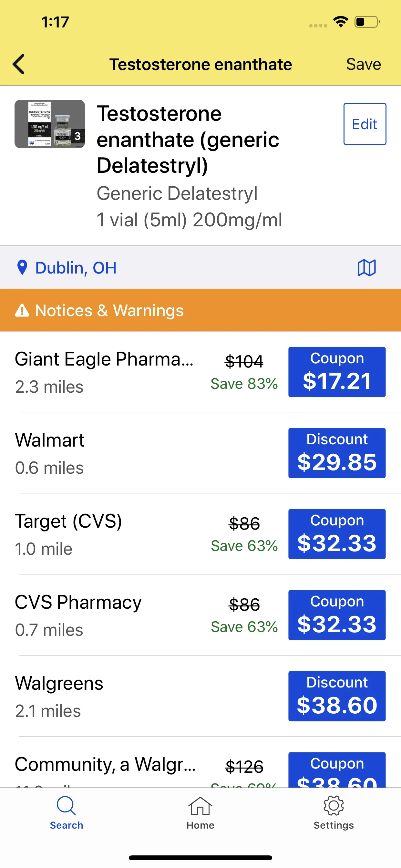This screenshot has width=401, height=868.
Task: Open the map view icon
Action: [367, 268]
